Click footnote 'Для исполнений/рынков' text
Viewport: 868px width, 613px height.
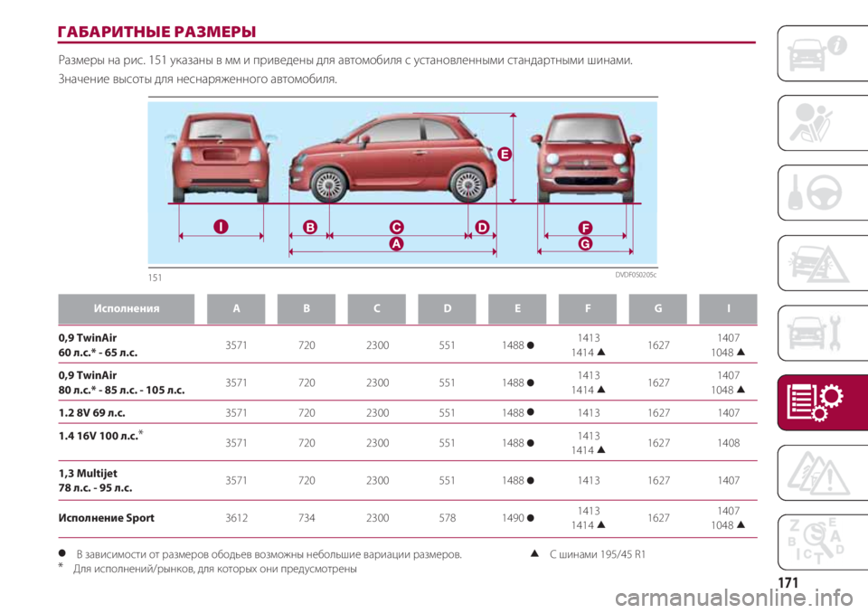coord(215,569)
